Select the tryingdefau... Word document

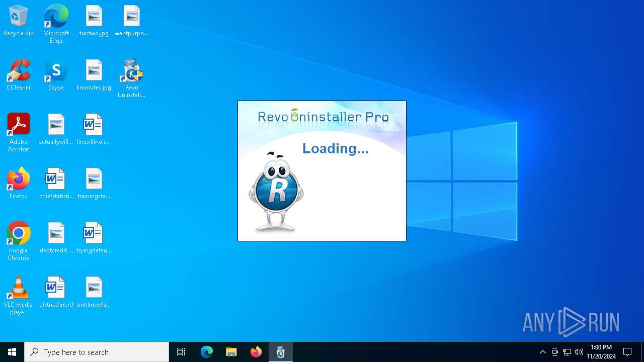(x=94, y=238)
